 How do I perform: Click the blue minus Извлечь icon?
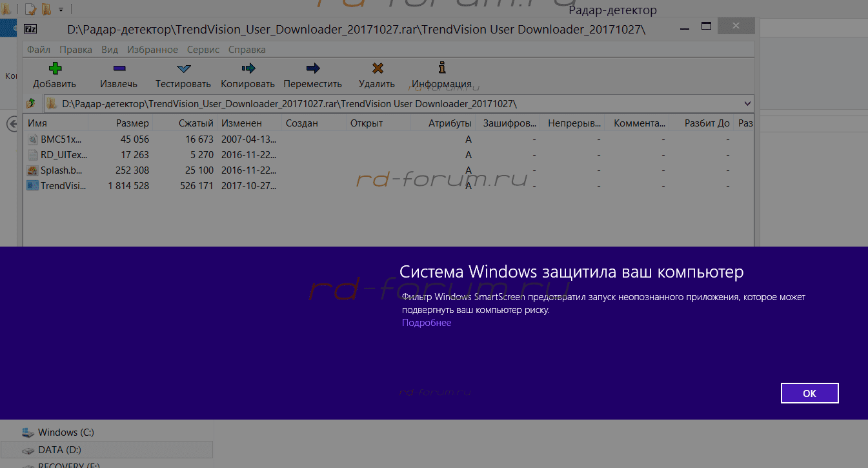tap(119, 68)
